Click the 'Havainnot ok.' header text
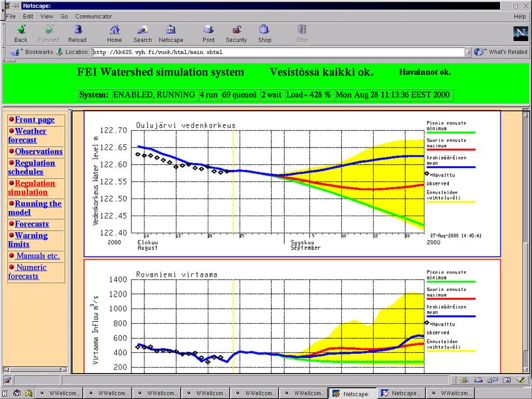This screenshot has width=532, height=399. pos(425,72)
